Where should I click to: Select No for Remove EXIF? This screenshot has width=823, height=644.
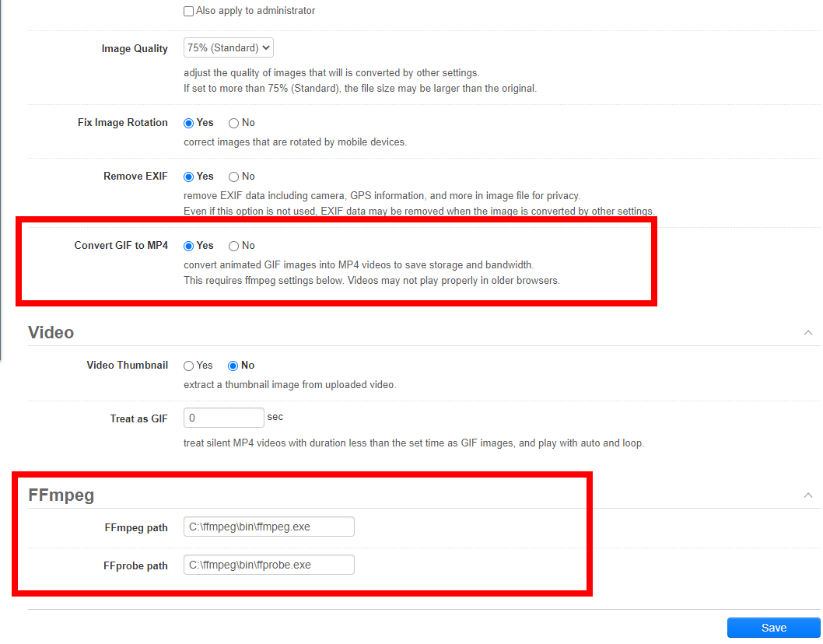click(x=233, y=177)
